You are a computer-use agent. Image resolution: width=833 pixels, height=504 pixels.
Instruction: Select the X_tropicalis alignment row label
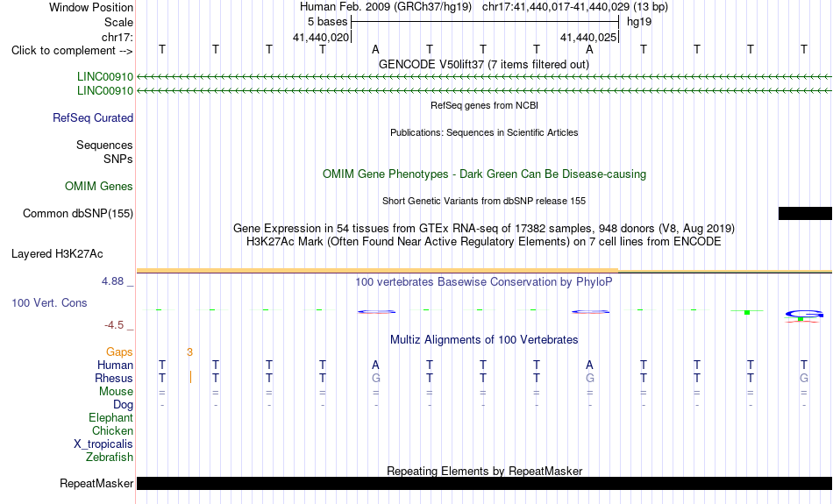pos(103,444)
